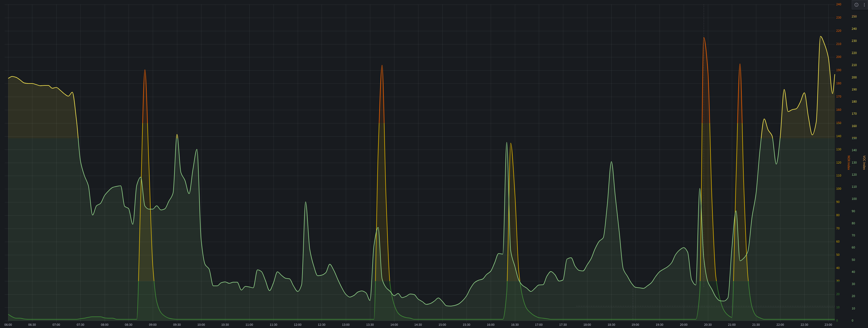Click the '08:00' time axis label
868x328 pixels.
point(104,325)
